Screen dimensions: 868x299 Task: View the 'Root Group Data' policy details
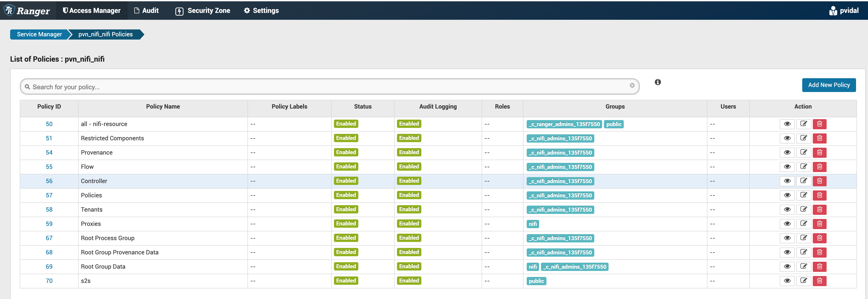(x=787, y=266)
